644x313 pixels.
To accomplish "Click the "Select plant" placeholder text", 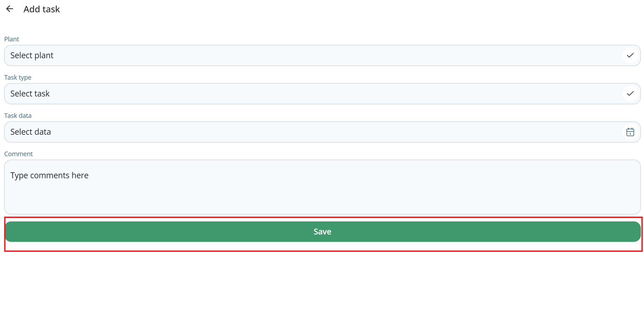I will tap(32, 55).
